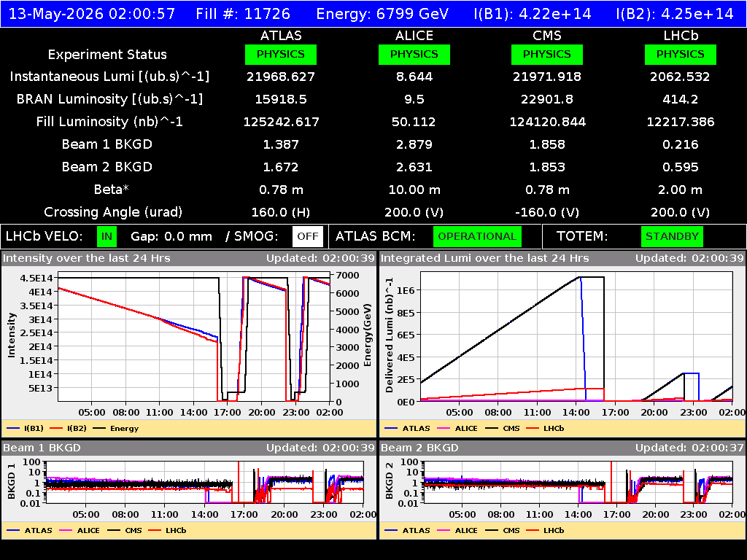Click the TOTEM STANDBY indicator

(672, 237)
